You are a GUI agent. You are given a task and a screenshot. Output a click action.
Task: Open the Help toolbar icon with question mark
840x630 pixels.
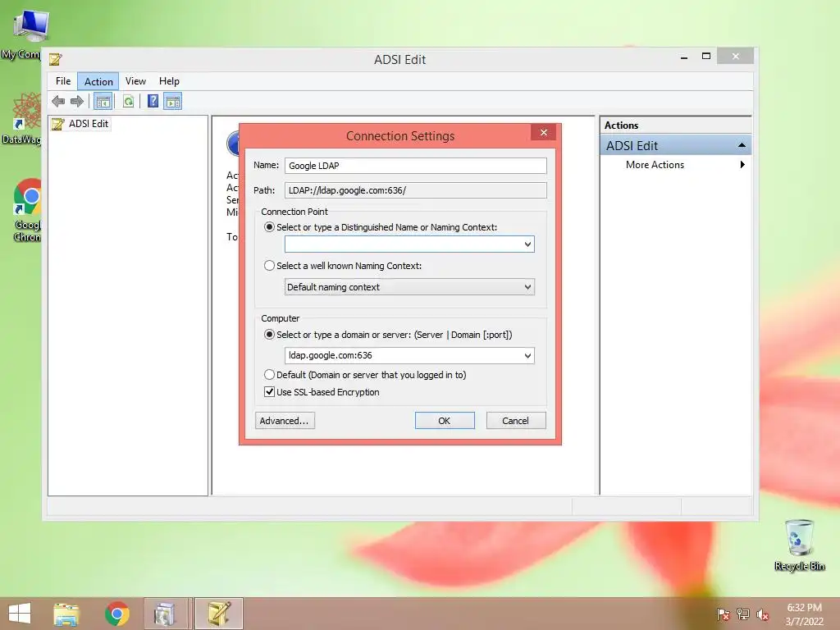point(153,101)
